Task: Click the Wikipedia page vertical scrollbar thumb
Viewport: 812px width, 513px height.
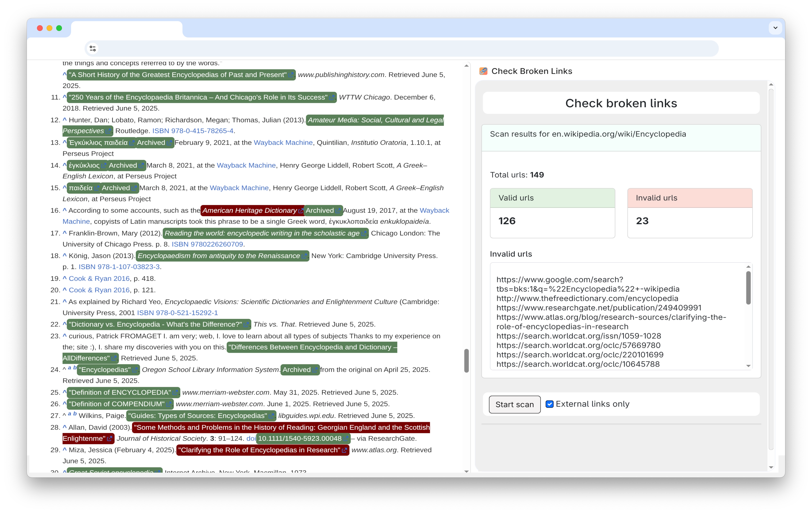Action: (466, 360)
